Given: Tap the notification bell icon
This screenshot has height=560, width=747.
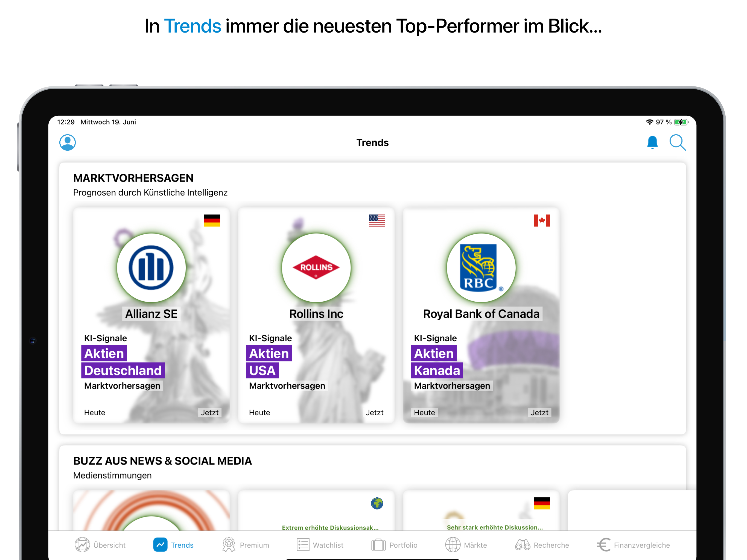Looking at the screenshot, I should (x=652, y=142).
